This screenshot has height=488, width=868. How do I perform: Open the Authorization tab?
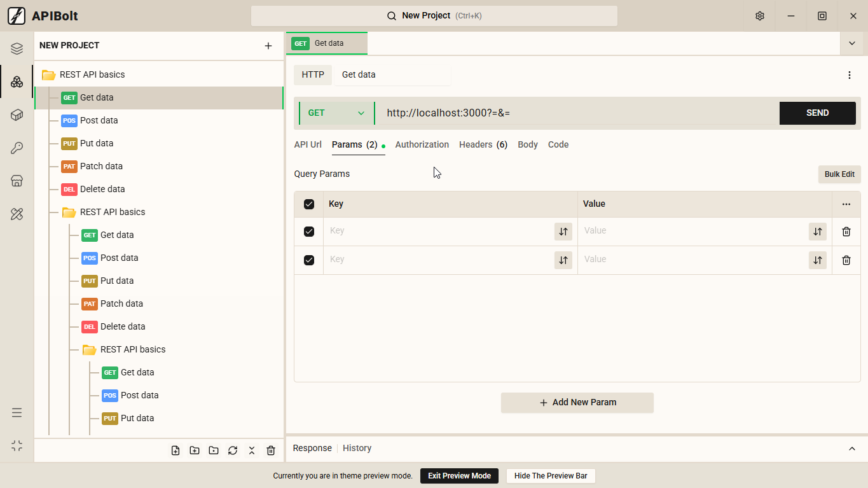[x=422, y=144]
